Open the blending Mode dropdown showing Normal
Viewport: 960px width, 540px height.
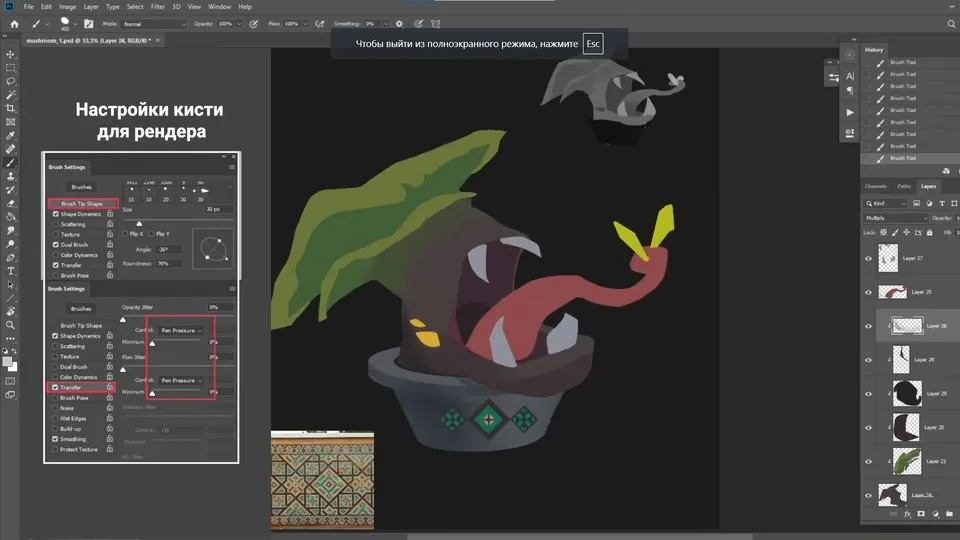(154, 24)
